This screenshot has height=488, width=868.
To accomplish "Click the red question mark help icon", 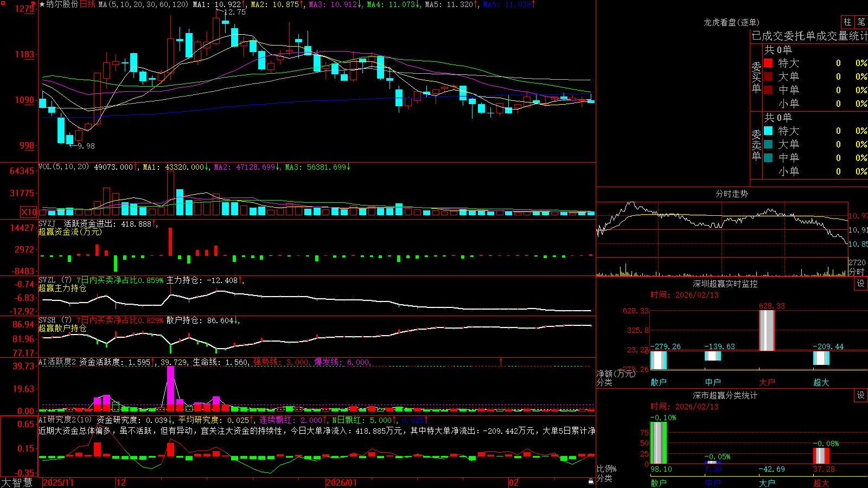I will pyautogui.click(x=33, y=4).
